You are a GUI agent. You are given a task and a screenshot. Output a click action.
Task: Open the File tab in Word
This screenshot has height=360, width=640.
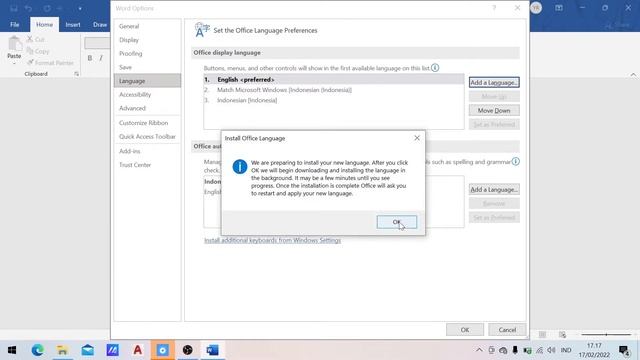coord(15,24)
